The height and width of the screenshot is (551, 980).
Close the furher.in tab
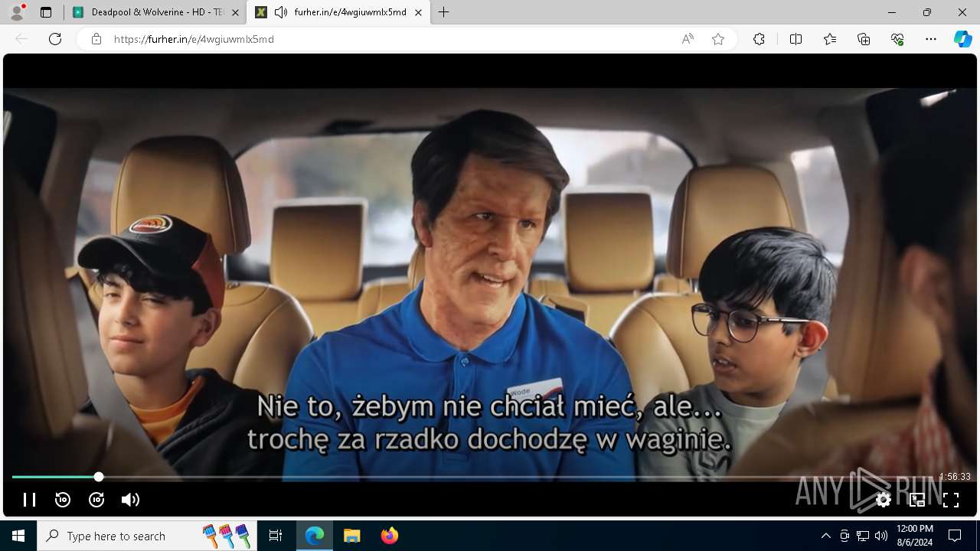coord(418,12)
